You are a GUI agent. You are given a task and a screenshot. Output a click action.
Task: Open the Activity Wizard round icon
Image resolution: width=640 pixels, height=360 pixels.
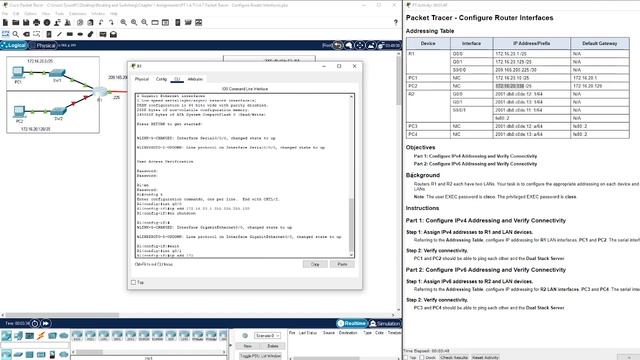[x=47, y=22]
